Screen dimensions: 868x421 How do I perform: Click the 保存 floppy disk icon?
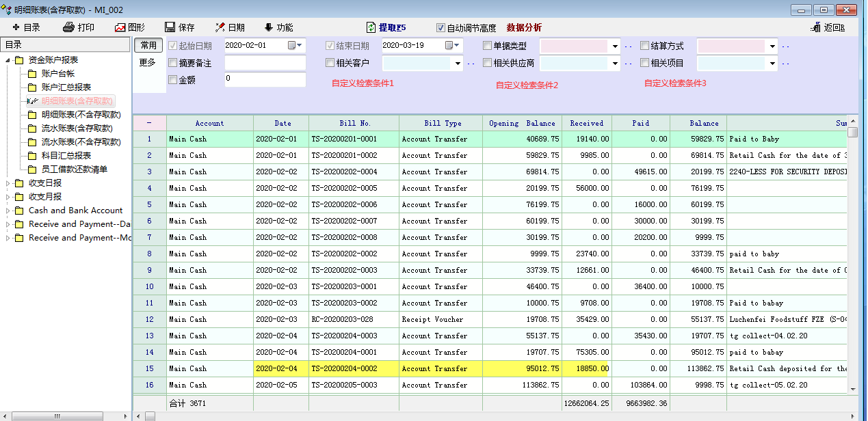point(170,28)
